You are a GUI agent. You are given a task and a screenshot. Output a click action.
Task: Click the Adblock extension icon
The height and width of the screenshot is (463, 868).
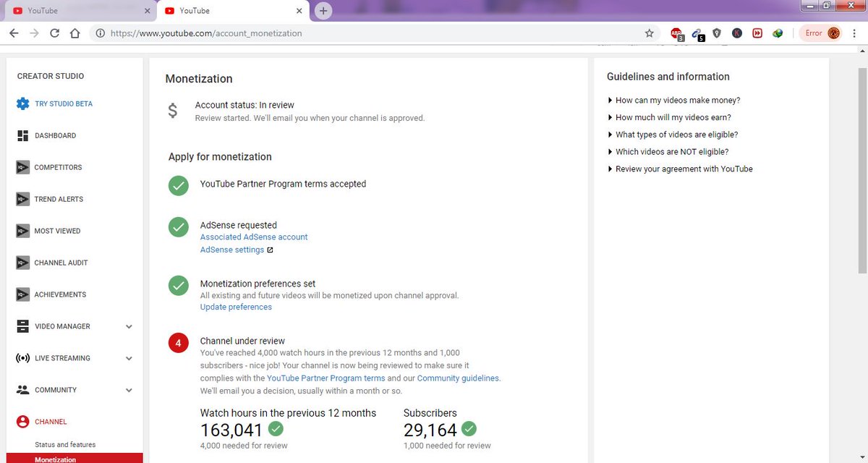[x=676, y=33]
